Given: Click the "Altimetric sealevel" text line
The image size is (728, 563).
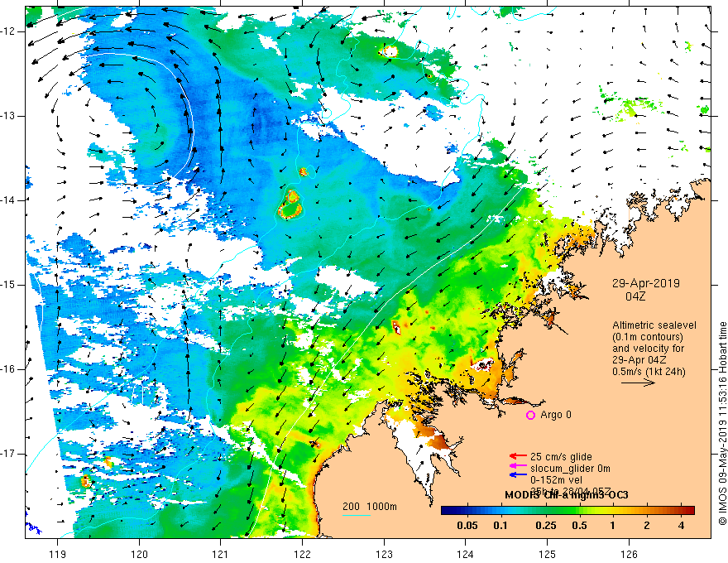Looking at the screenshot, I should (654, 325).
